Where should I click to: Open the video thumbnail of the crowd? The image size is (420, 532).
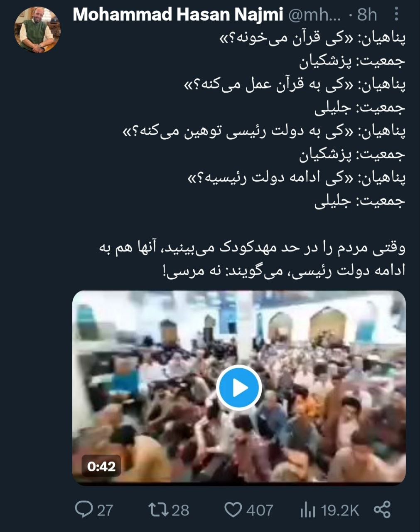(239, 387)
